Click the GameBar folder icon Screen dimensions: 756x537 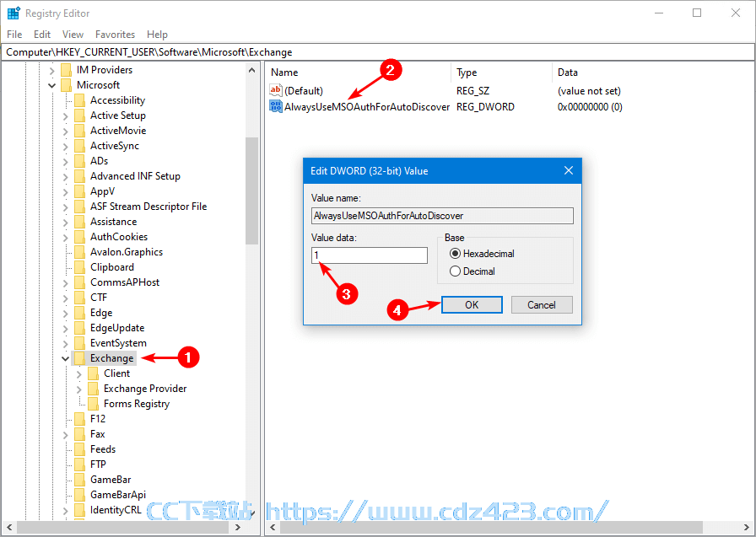pos(80,479)
